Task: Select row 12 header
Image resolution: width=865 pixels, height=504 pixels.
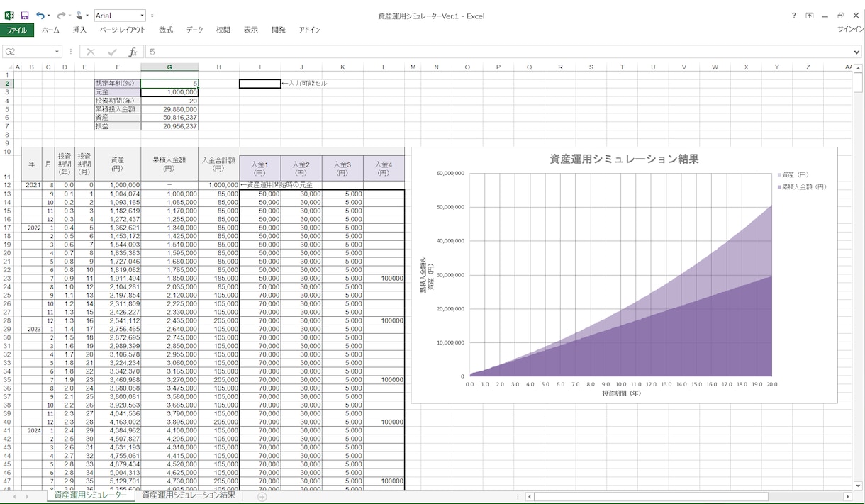Action: pos(6,185)
